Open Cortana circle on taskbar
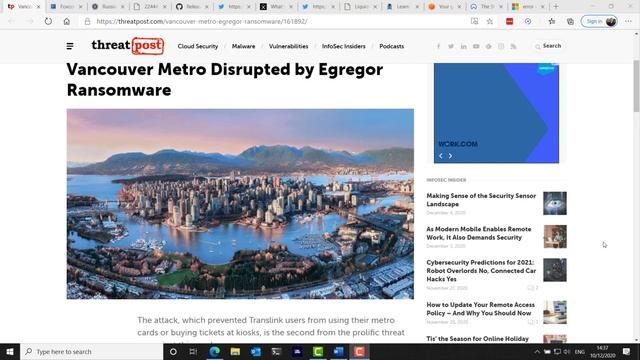The height and width of the screenshot is (360, 640). (173, 351)
